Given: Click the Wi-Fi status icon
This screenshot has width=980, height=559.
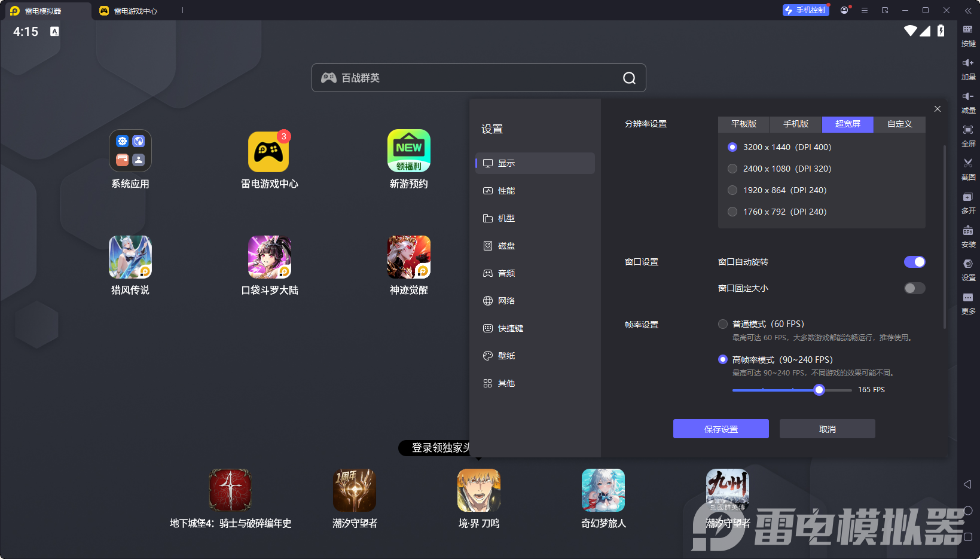Looking at the screenshot, I should [911, 30].
